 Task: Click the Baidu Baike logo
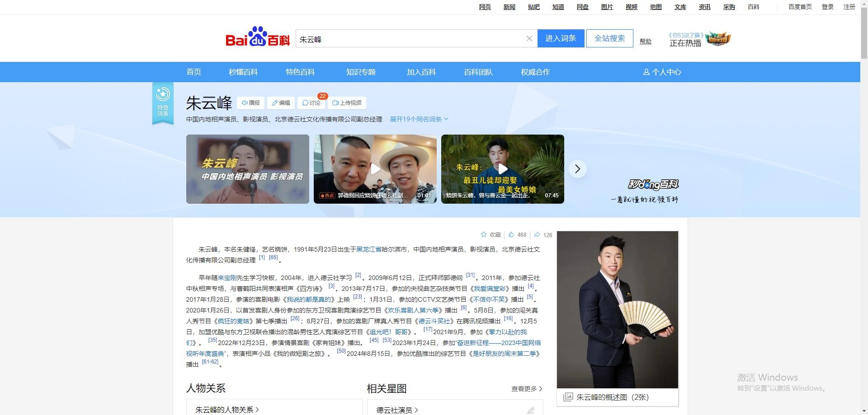(258, 37)
